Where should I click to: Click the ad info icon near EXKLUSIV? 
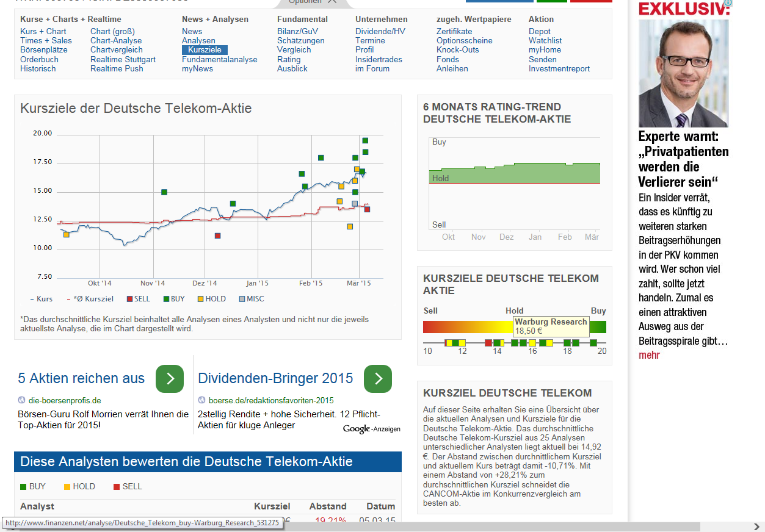pyautogui.click(x=728, y=3)
